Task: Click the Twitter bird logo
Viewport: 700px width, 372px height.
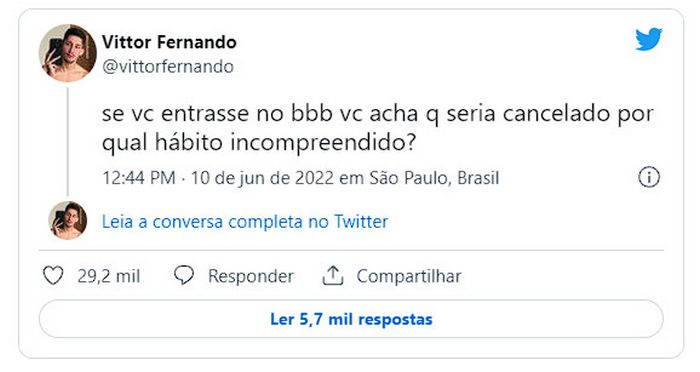Action: (649, 39)
